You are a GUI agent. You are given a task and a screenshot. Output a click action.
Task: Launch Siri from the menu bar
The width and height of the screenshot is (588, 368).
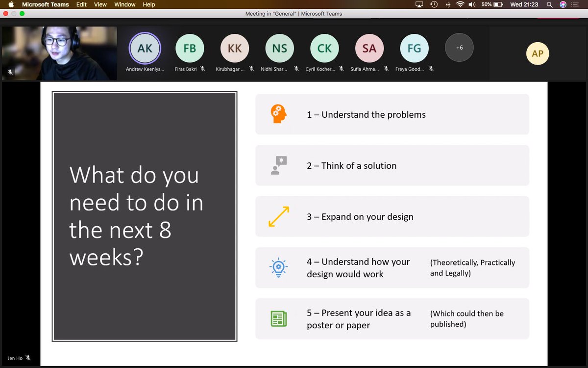point(563,4)
